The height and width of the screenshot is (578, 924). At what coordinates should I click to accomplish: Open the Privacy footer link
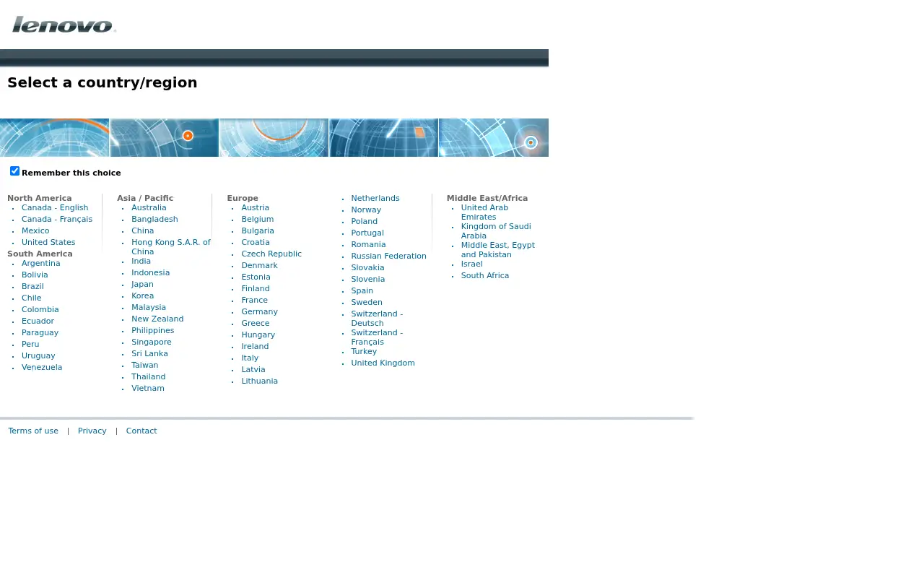(x=92, y=431)
